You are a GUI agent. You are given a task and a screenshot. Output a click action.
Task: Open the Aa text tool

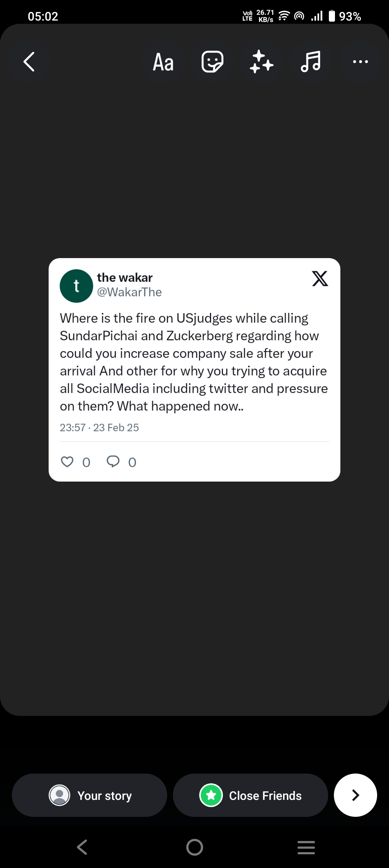coord(163,62)
